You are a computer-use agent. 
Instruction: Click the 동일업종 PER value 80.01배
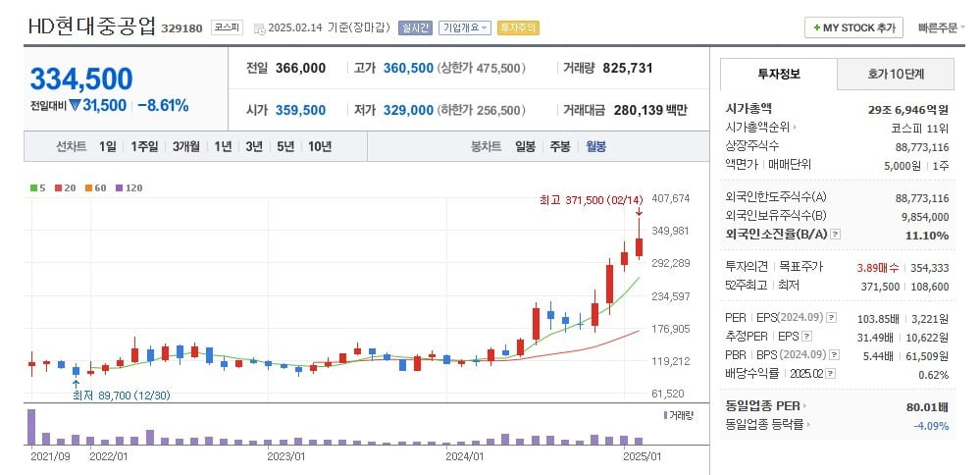[x=927, y=407]
